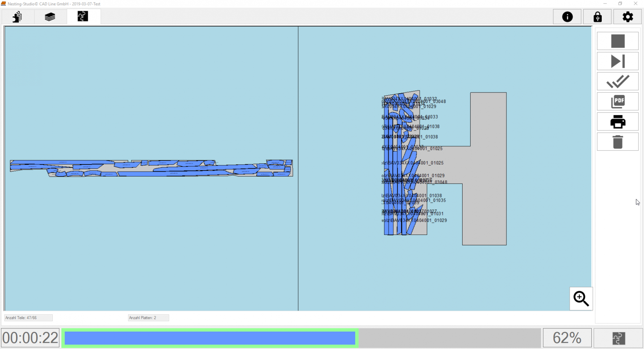Switch to the sheet stack tab

pyautogui.click(x=50, y=16)
